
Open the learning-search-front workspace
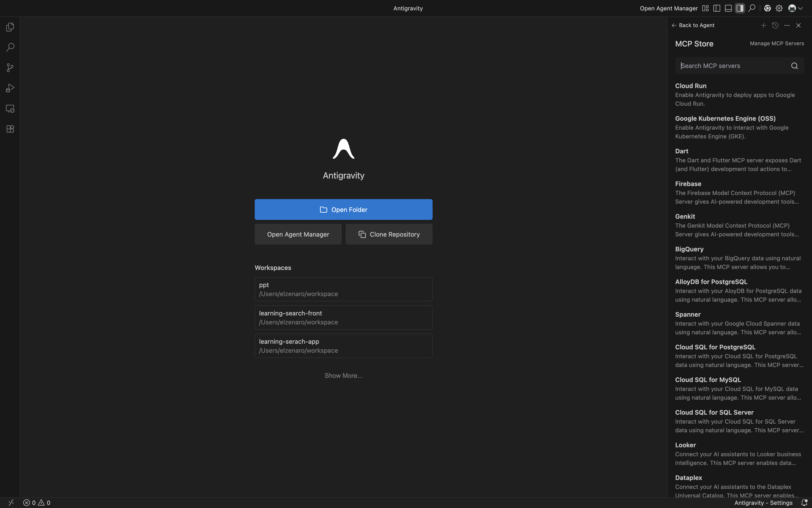[343, 317]
